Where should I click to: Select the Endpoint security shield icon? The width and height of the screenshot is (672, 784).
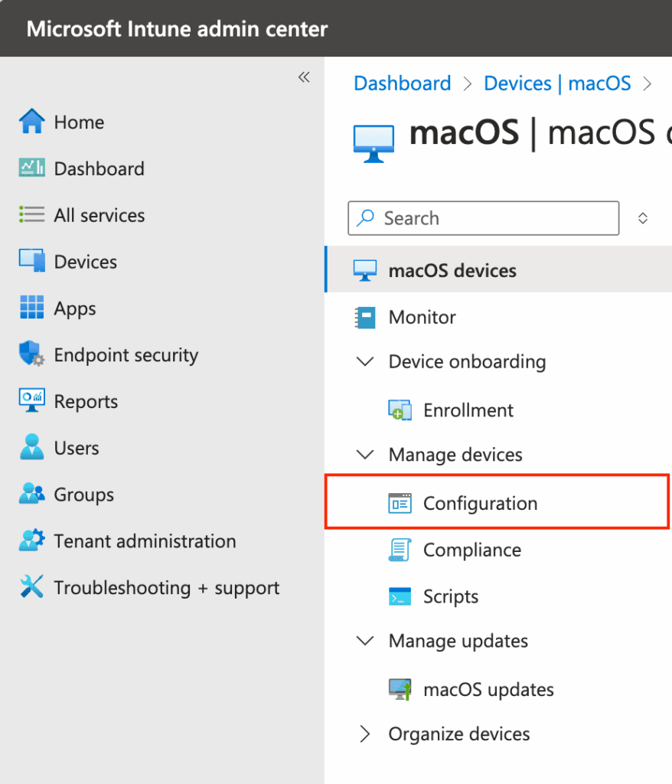(x=31, y=355)
